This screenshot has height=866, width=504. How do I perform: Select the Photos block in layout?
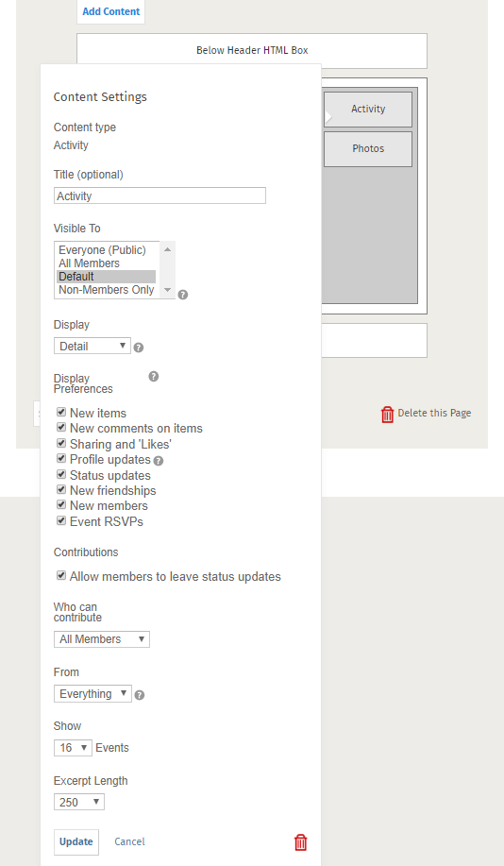click(x=368, y=148)
